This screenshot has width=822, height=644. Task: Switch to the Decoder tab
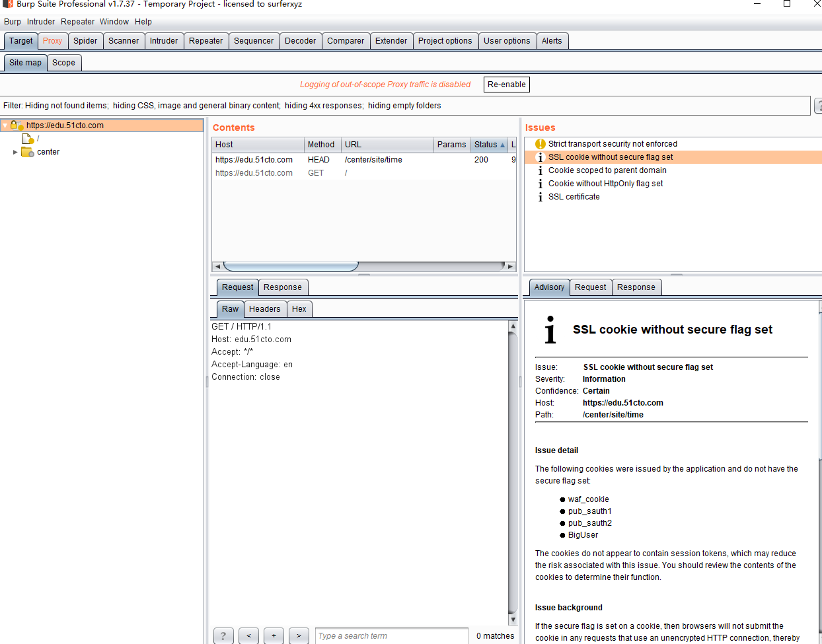(301, 41)
